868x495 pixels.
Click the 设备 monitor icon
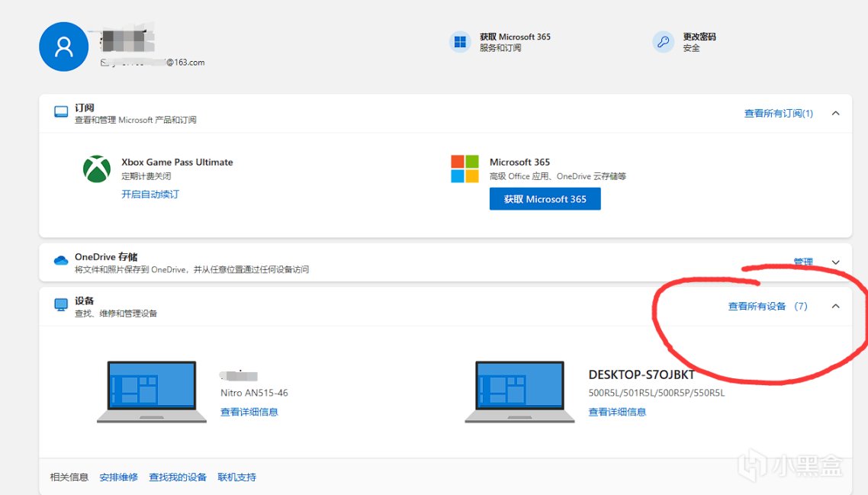point(61,305)
